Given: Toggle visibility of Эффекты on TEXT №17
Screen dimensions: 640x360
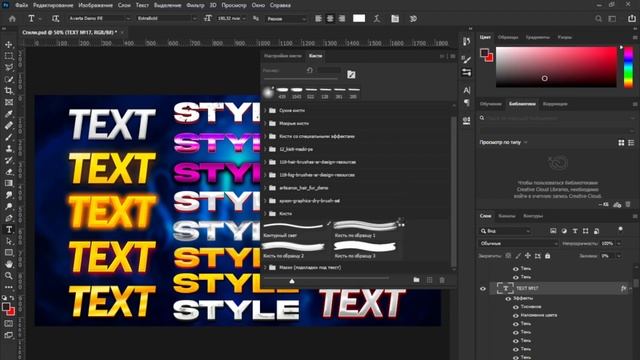Looking at the screenshot, I should click(508, 298).
